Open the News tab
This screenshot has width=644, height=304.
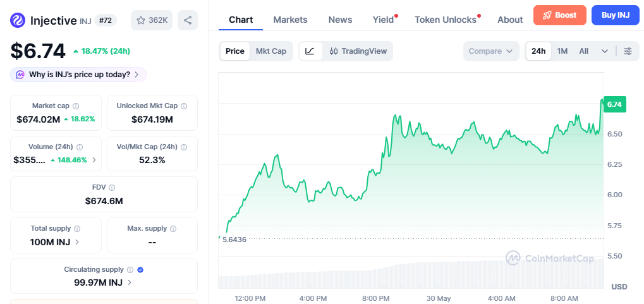click(x=340, y=20)
